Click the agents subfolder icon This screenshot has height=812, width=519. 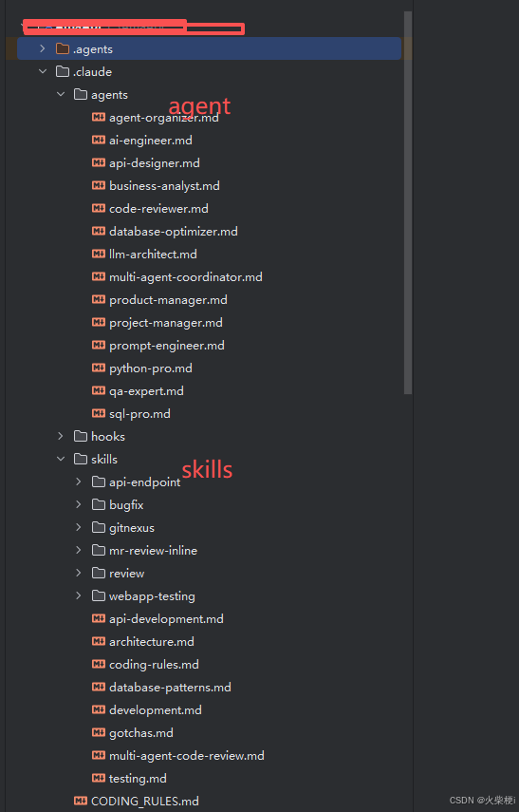(81, 94)
